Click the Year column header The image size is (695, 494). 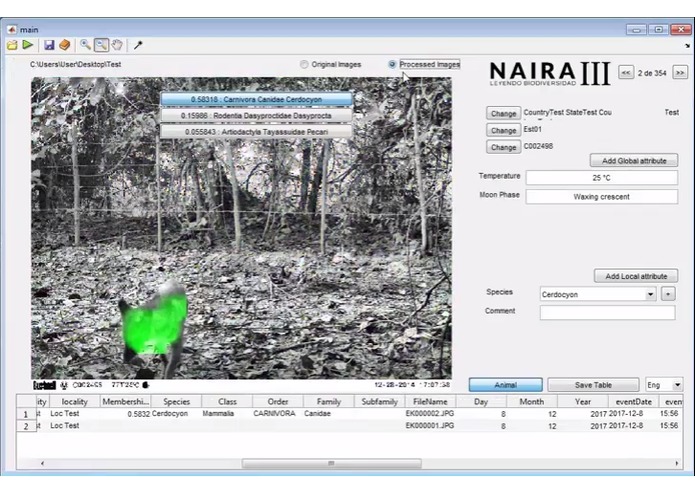tap(582, 401)
